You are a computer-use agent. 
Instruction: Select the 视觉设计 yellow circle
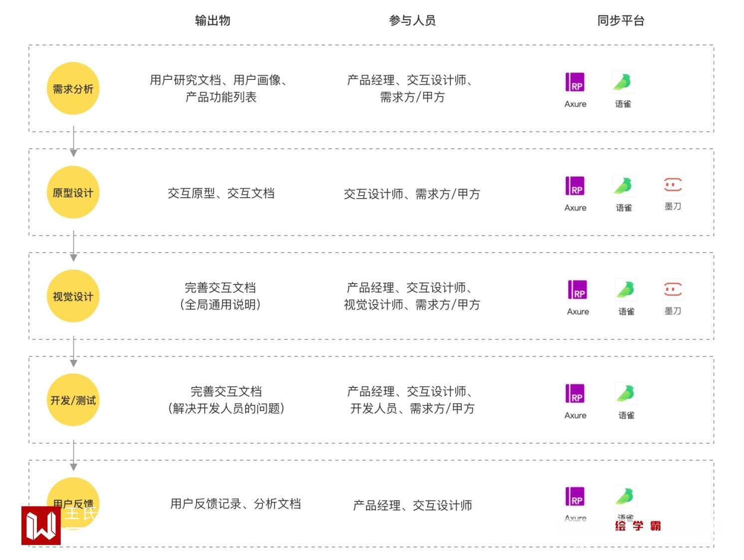[x=73, y=296]
